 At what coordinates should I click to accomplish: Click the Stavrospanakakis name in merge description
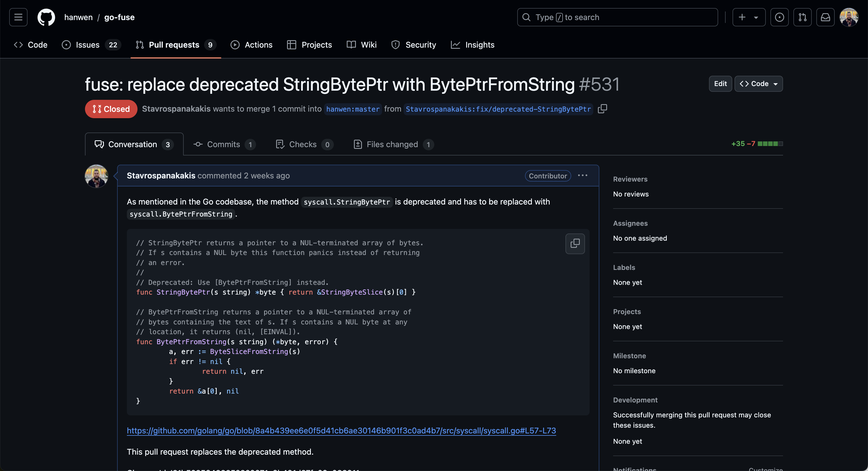point(176,109)
